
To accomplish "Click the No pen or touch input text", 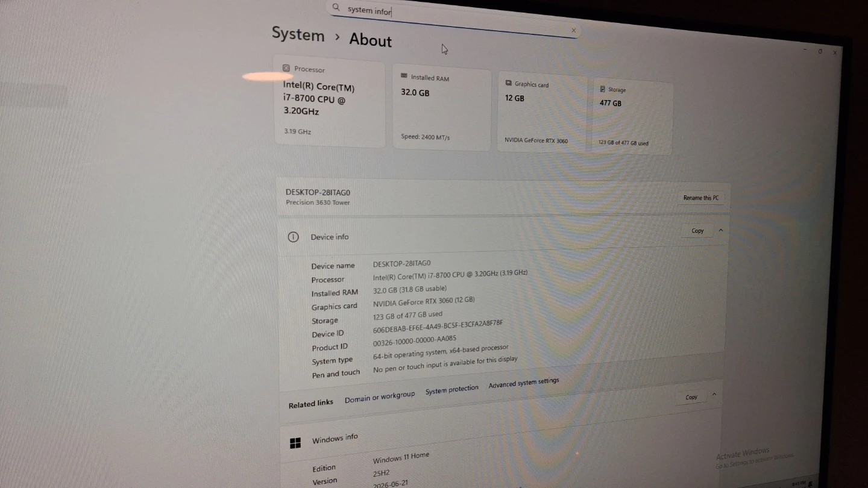I will (x=445, y=364).
